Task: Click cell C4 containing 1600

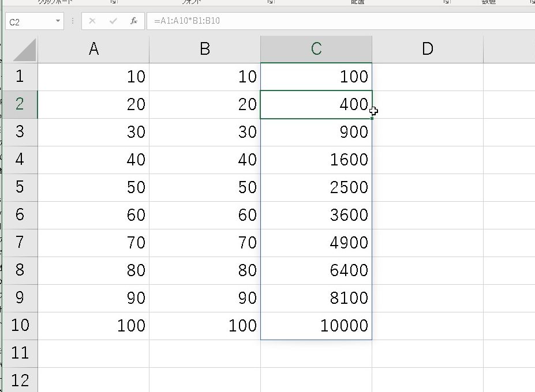Action: (316, 160)
